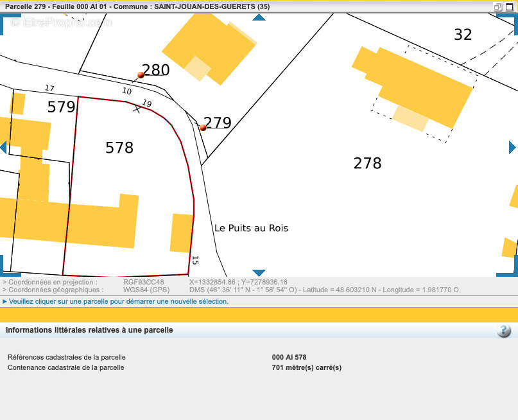
Task: Open the help question mark icon
Action: [504, 331]
